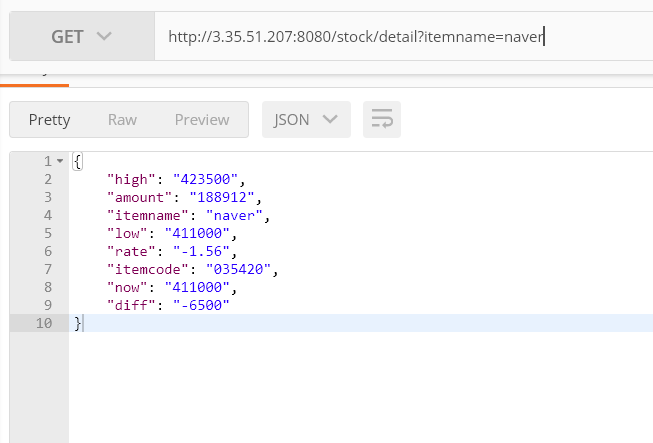Click the "diff" key on line 9
Image resolution: width=653 pixels, height=443 pixels.
click(x=131, y=306)
